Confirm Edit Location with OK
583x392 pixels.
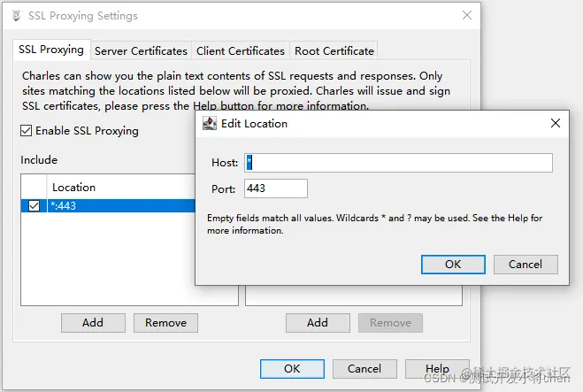coord(453,265)
